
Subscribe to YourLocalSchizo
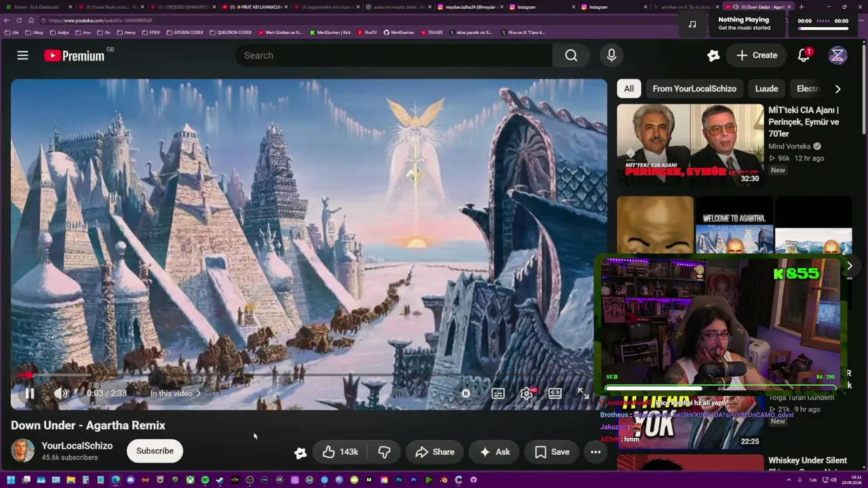pos(155,451)
